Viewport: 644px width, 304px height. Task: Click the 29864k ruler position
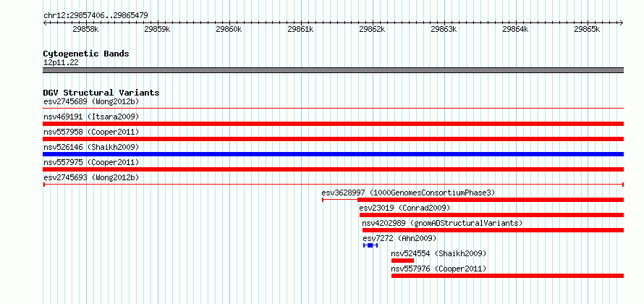pyautogui.click(x=515, y=29)
